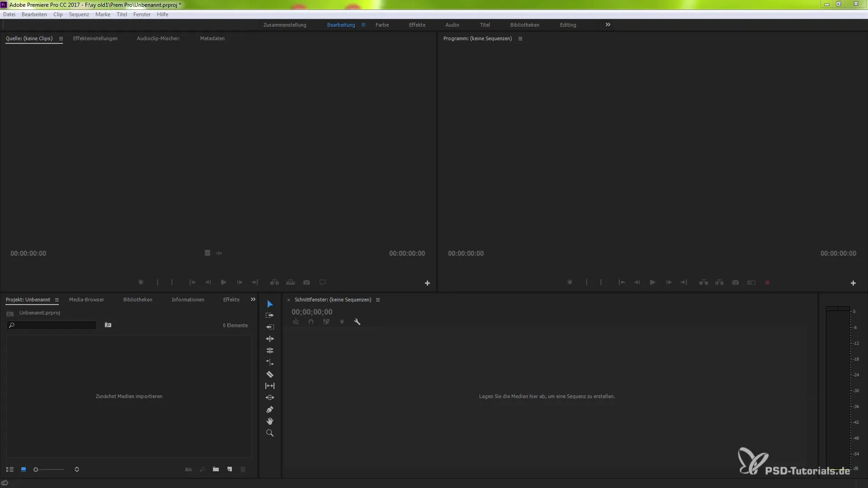Click the trash delete icon in Project panel
Screen dimensions: 868x488
click(243, 469)
